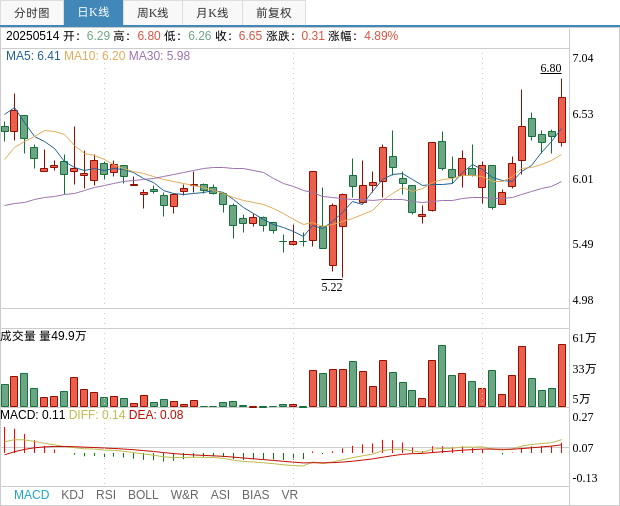Click the 6.53 price axis label
Screen dimensions: 620x506
(x=583, y=114)
